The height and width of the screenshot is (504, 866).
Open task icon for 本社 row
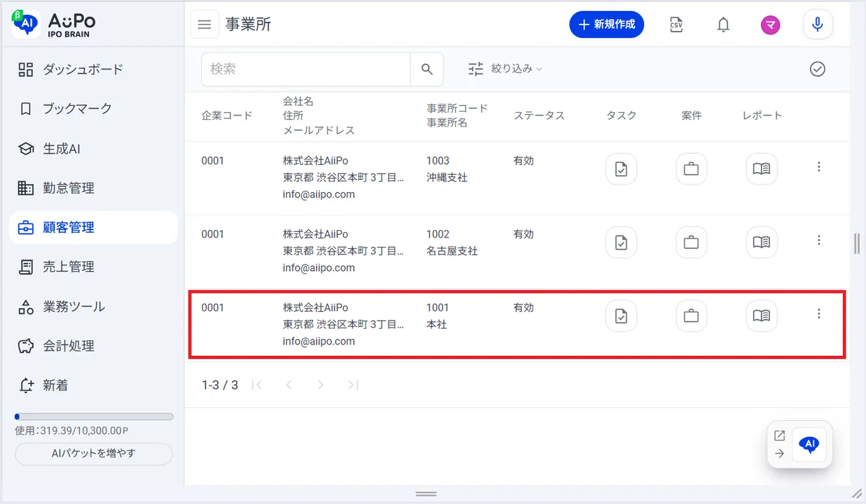pyautogui.click(x=621, y=316)
